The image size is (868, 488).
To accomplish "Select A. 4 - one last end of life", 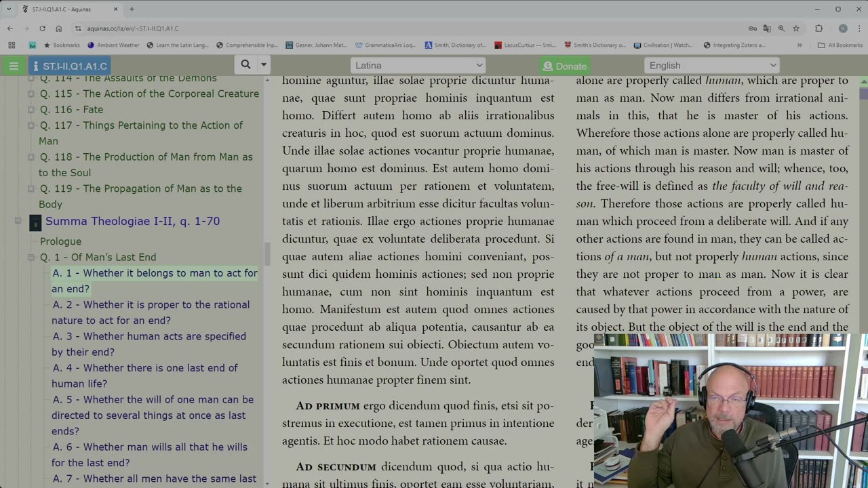I will coord(144,375).
